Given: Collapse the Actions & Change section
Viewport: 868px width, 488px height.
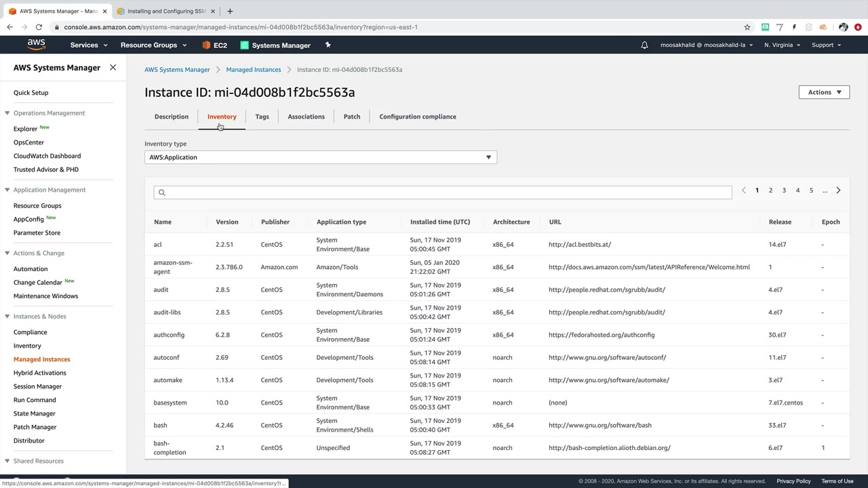Looking at the screenshot, I should point(7,253).
